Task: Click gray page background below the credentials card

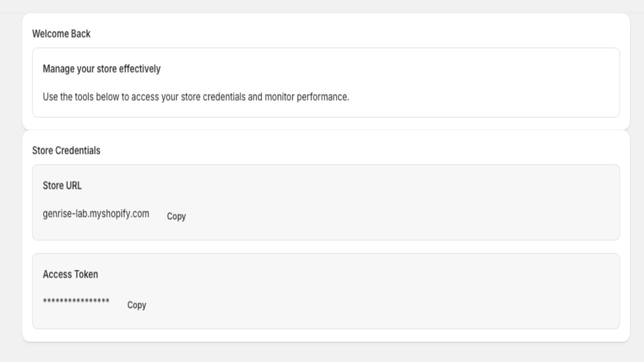Action: point(322,353)
